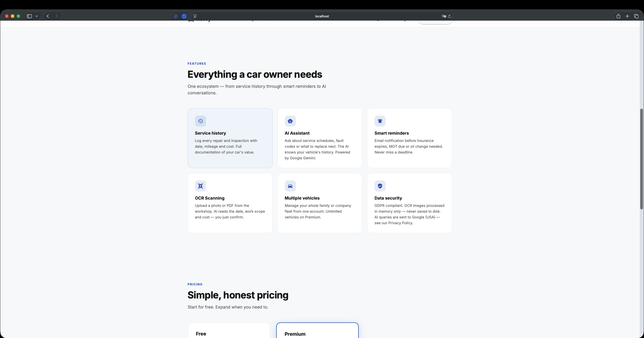Click the AI Assistant card title
644x338 pixels.
[297, 133]
